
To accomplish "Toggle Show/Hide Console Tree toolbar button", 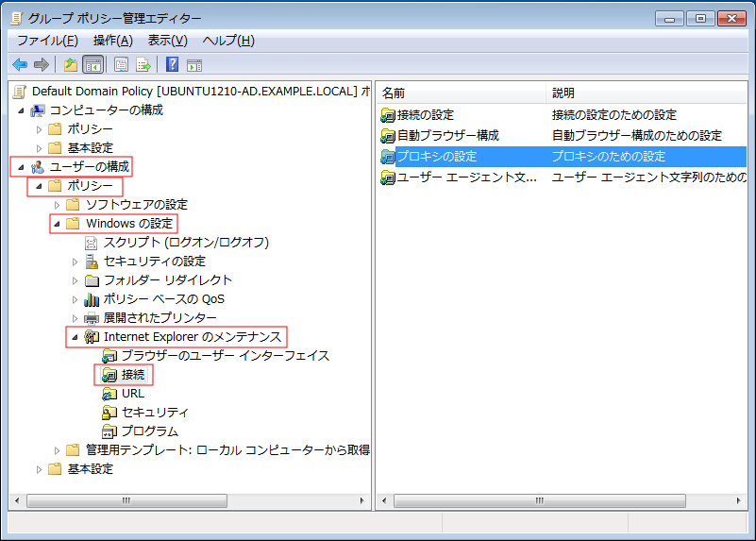I will point(93,65).
